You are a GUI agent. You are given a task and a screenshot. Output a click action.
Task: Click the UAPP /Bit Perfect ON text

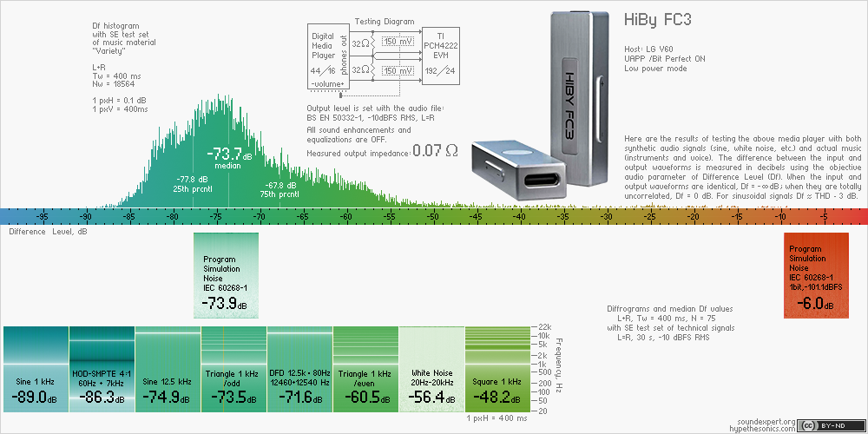click(x=665, y=59)
